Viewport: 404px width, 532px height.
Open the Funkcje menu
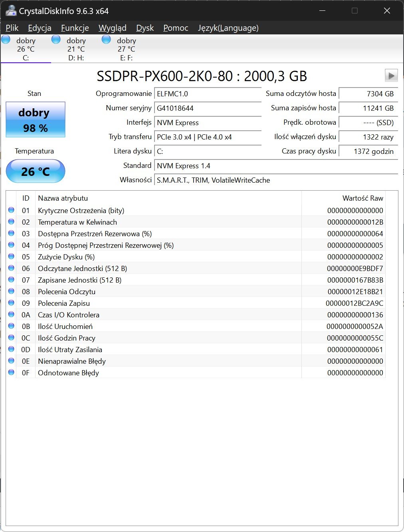point(75,28)
